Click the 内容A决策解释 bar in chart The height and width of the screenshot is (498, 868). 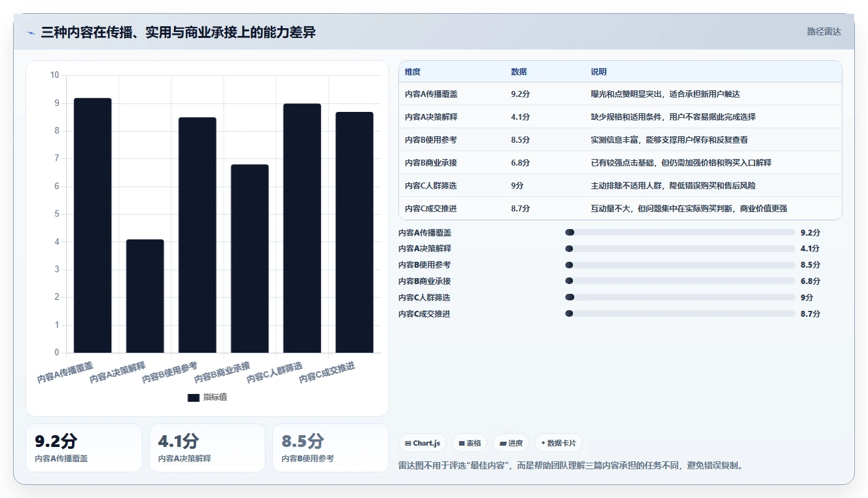tap(145, 296)
